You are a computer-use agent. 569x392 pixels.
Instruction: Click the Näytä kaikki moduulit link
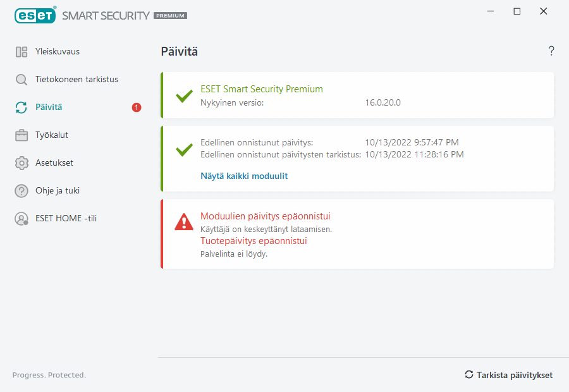click(x=244, y=176)
